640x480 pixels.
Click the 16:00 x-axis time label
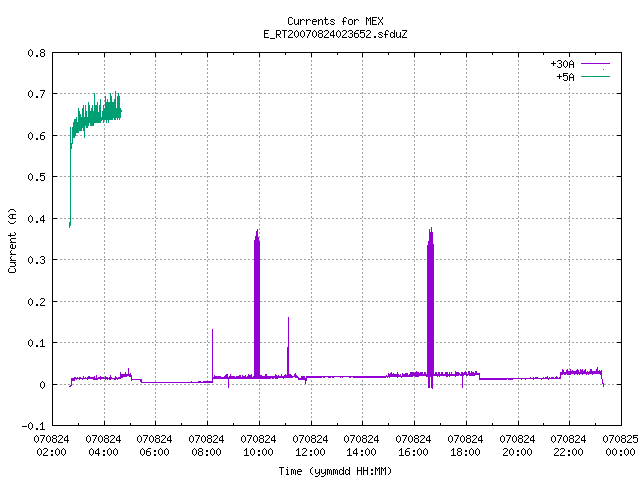tap(413, 452)
